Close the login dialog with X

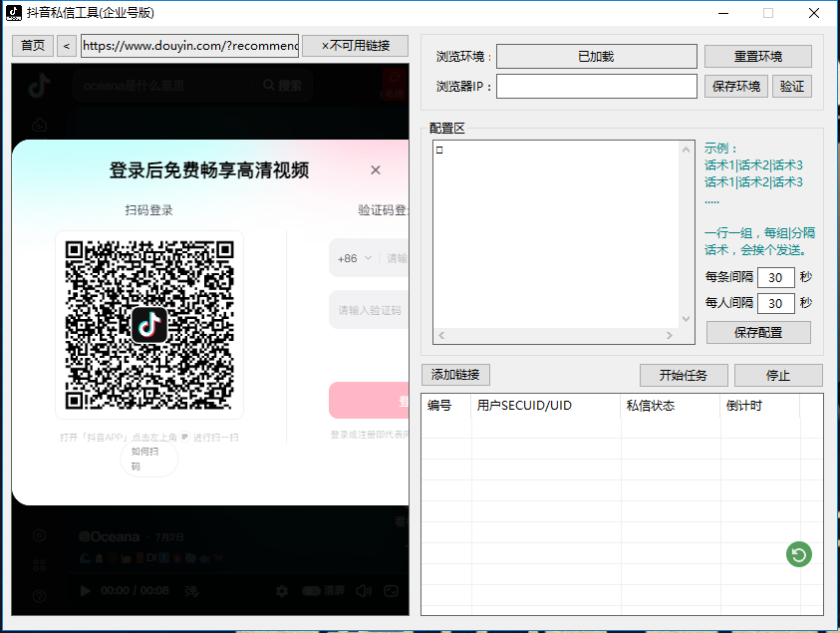[376, 169]
